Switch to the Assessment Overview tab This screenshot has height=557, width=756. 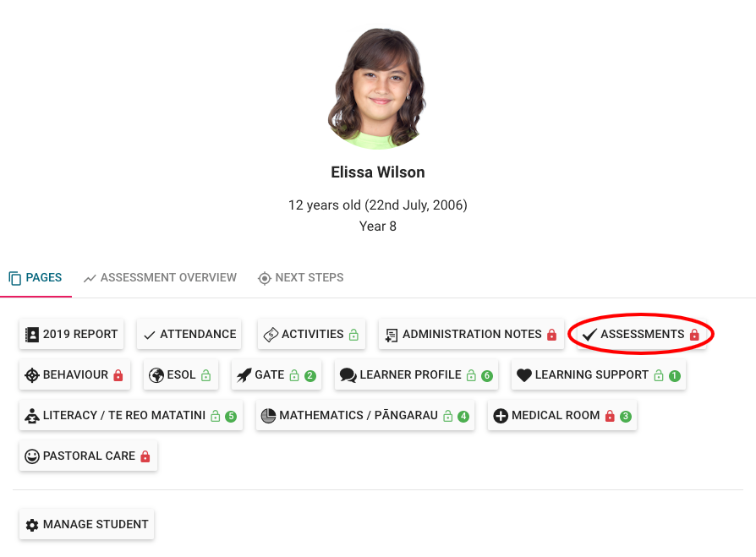pyautogui.click(x=159, y=277)
